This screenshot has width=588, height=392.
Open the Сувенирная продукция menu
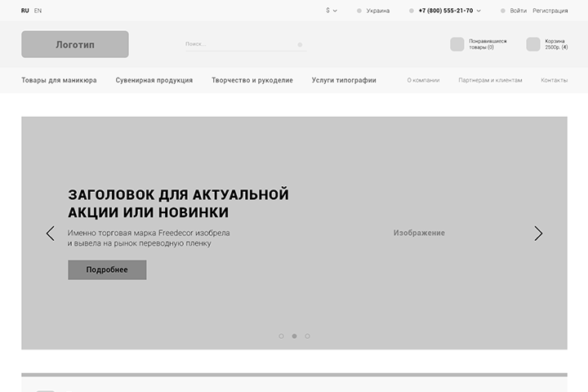tap(154, 80)
